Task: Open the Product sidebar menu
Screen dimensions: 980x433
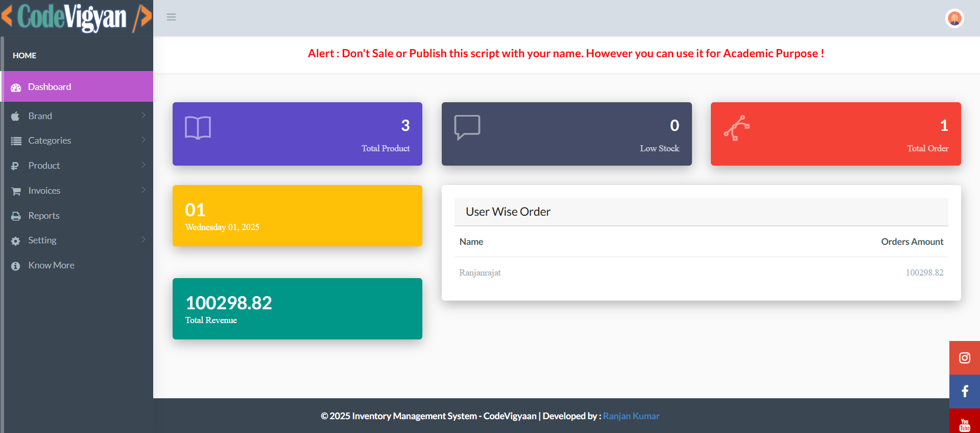Action: click(x=44, y=166)
